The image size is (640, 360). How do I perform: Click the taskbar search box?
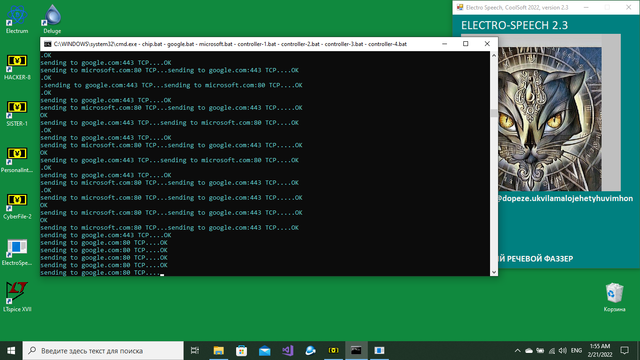click(103, 351)
